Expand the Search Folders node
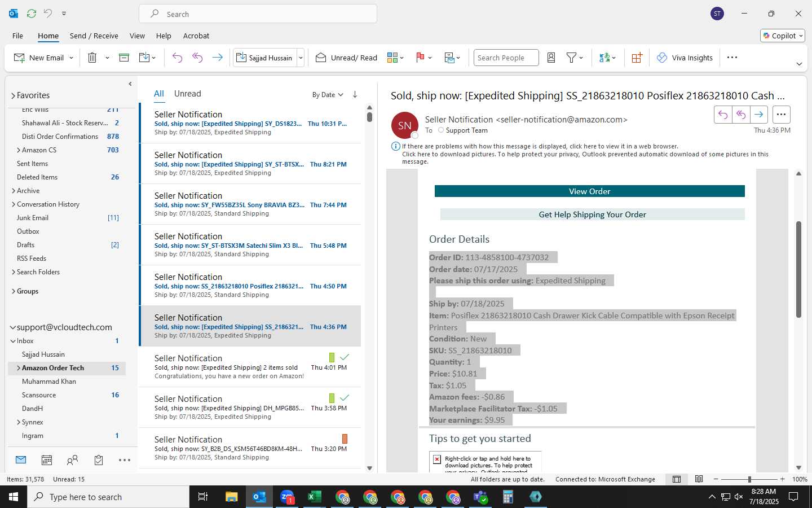The width and height of the screenshot is (812, 508). [14, 272]
